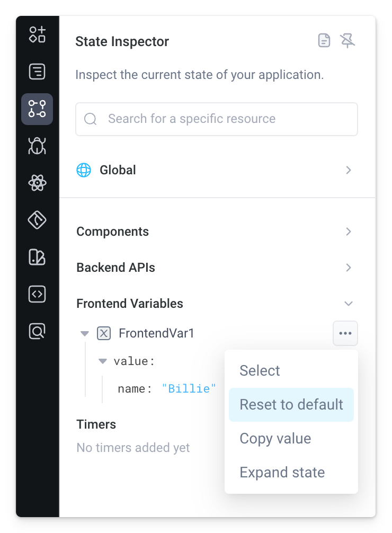Click the document icon in the panel header

[324, 40]
